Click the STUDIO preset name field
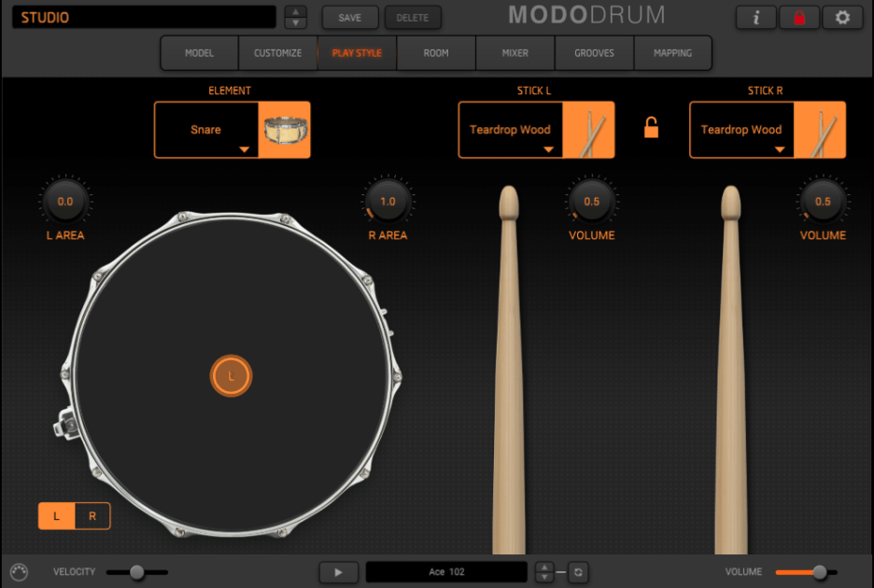Screen dimensions: 874x588 point(144,18)
